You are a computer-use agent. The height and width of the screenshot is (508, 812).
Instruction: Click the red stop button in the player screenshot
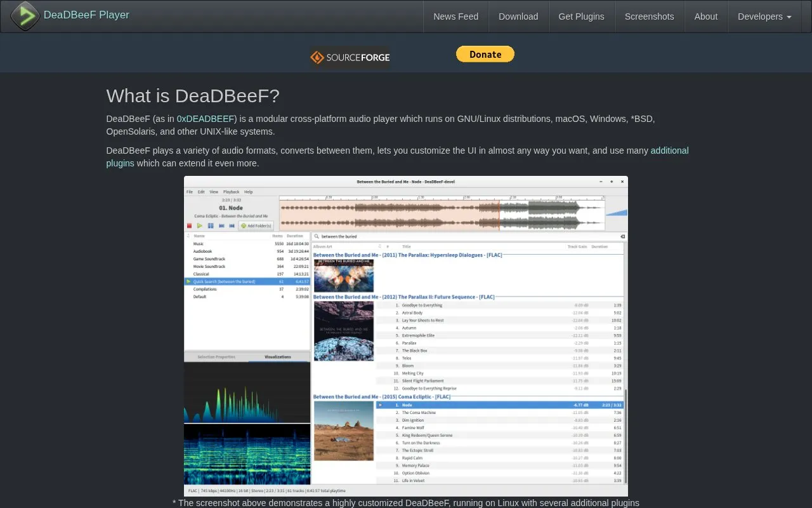[x=189, y=225]
